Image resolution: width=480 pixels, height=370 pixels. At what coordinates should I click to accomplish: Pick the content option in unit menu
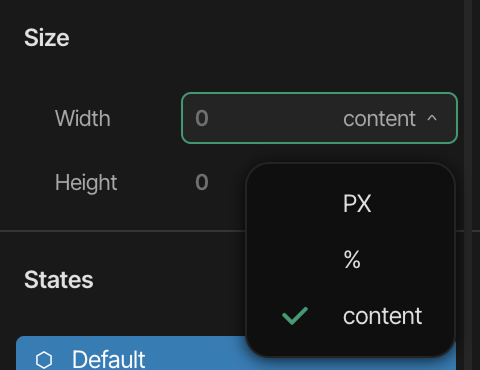click(x=351, y=316)
